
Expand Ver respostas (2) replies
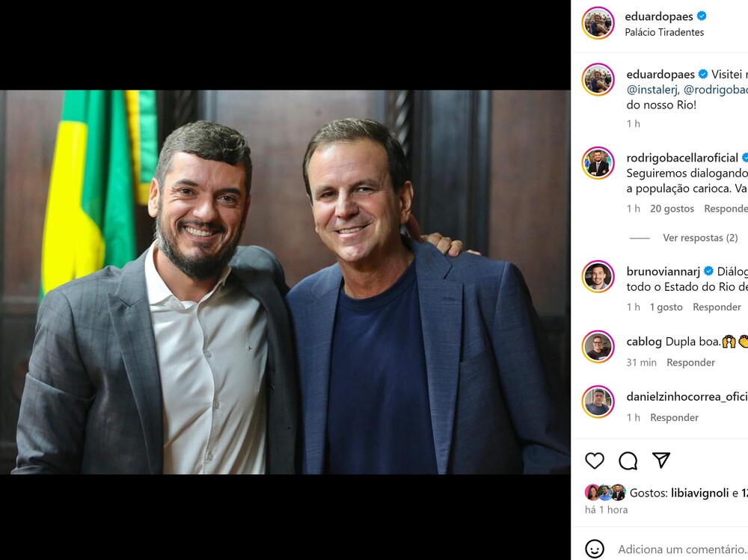(700, 238)
